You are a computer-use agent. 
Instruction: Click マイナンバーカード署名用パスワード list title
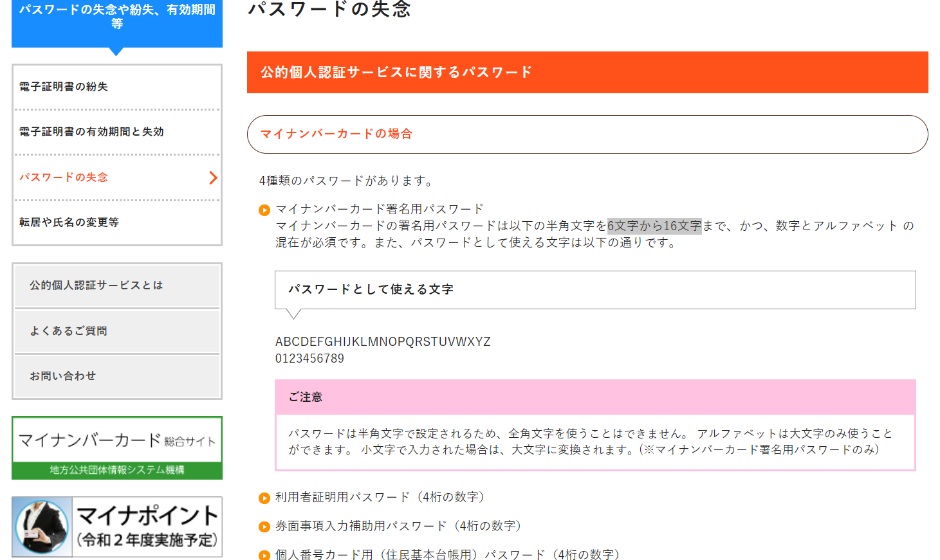point(380,209)
